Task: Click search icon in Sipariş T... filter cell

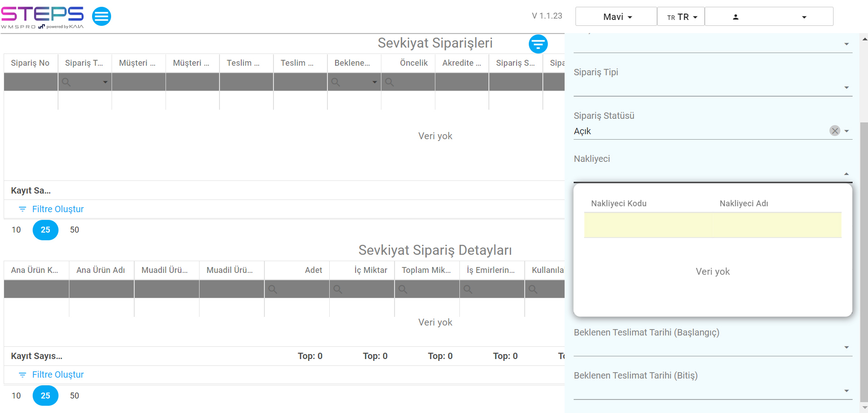Action: (x=66, y=82)
